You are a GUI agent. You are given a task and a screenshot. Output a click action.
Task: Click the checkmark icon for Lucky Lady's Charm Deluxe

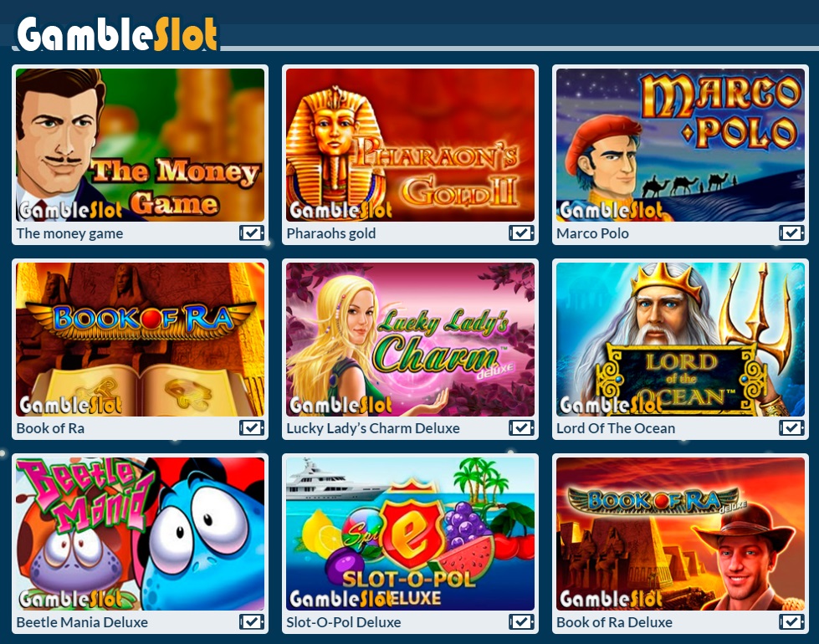click(x=522, y=427)
